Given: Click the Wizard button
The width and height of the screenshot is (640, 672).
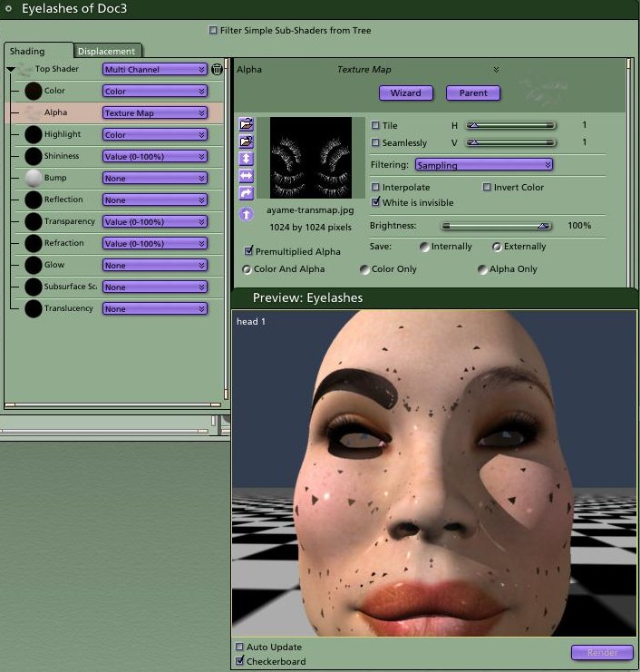Looking at the screenshot, I should point(406,93).
